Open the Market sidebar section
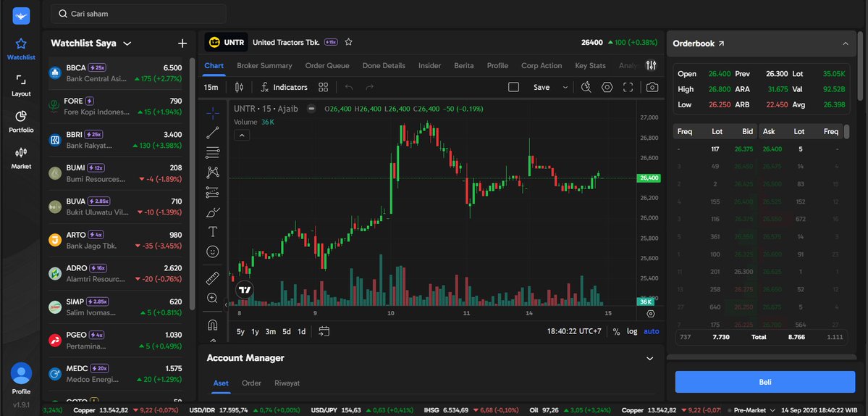Image resolution: width=868 pixels, height=416 pixels. coord(21,158)
